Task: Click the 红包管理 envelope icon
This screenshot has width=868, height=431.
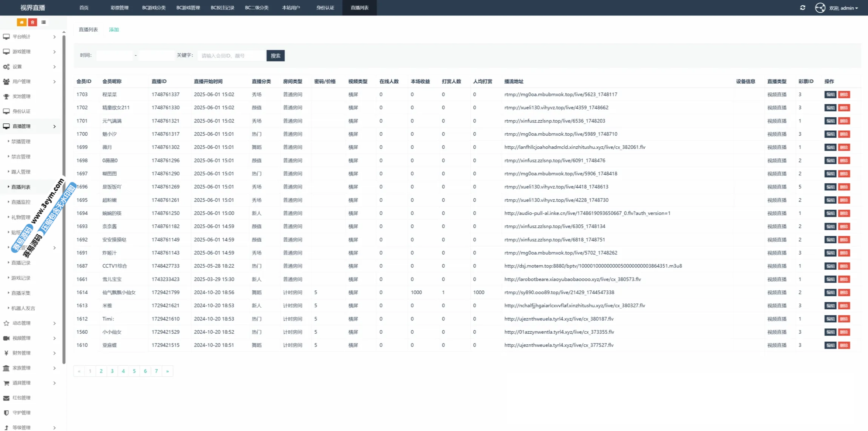Action: point(6,398)
